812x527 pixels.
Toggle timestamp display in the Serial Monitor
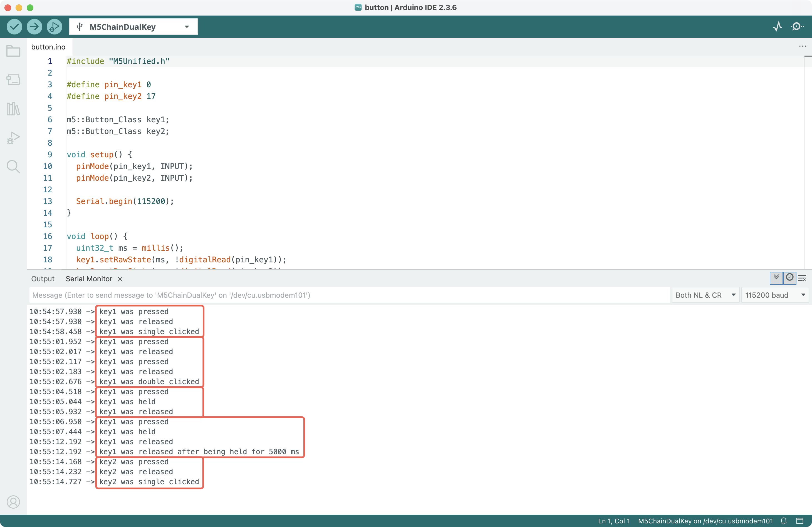point(789,277)
